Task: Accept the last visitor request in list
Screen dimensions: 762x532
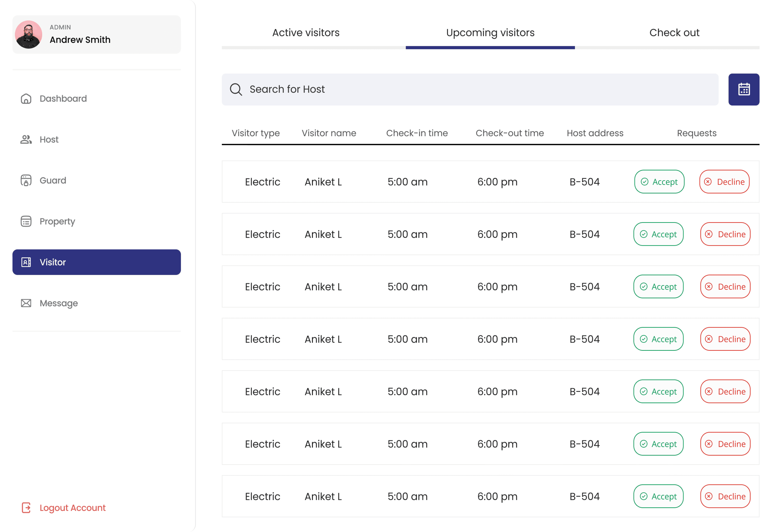Action: click(x=658, y=496)
